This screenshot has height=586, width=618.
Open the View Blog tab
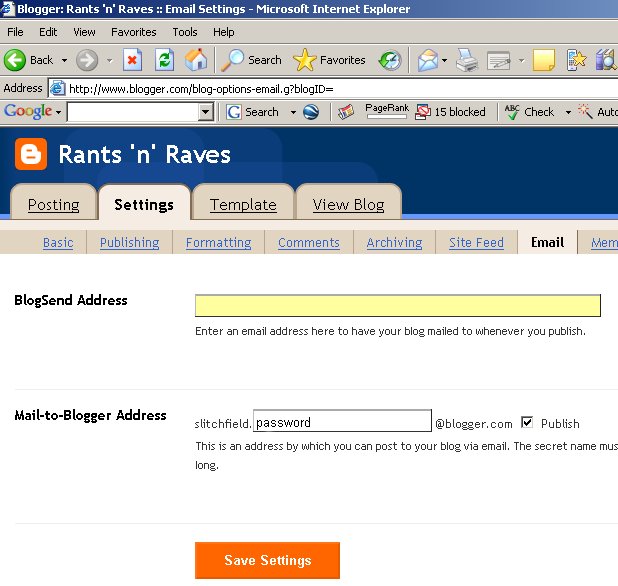(348, 204)
